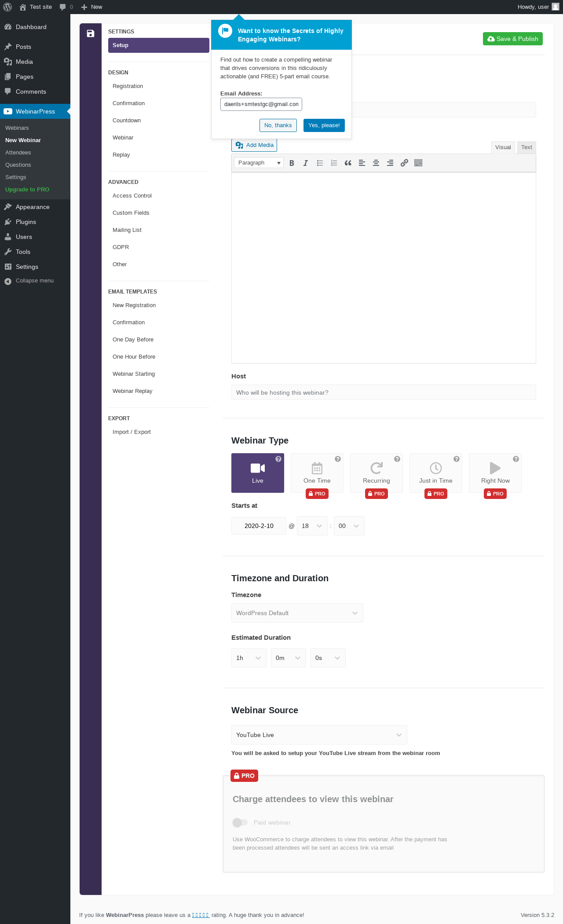Insert a numbered list
Screen dimensions: 563x924
(334, 163)
